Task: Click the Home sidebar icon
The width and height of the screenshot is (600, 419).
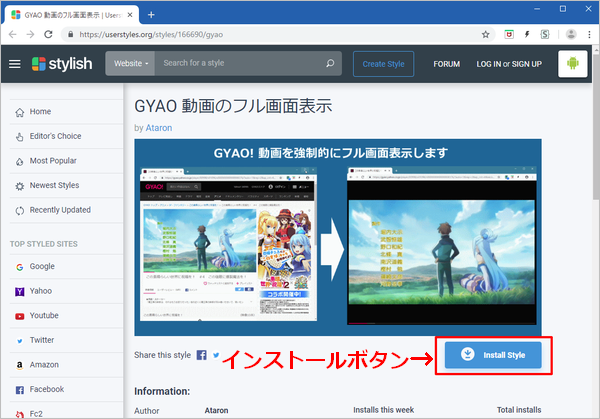Action: coord(20,112)
